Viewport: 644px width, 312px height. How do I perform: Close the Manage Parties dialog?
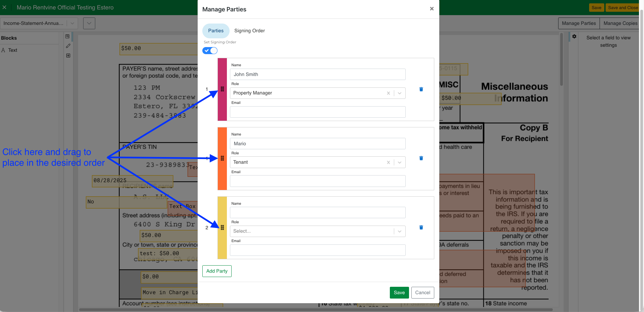coord(432,9)
